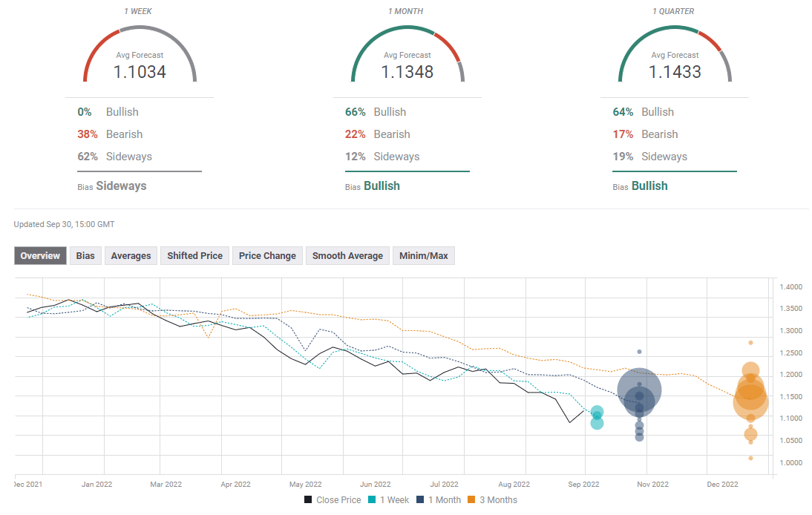Click the 1 Month gauge value 1.1348
812x515 pixels.
point(407,72)
